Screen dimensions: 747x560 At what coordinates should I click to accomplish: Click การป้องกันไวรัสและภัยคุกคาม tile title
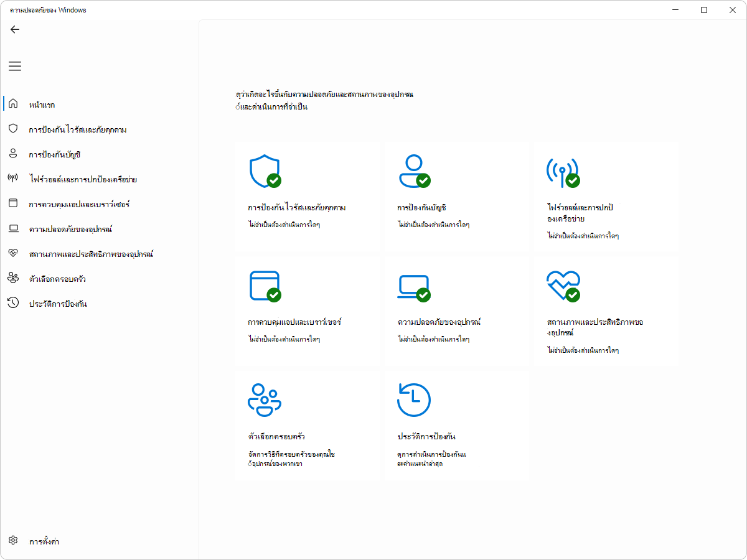pyautogui.click(x=297, y=207)
